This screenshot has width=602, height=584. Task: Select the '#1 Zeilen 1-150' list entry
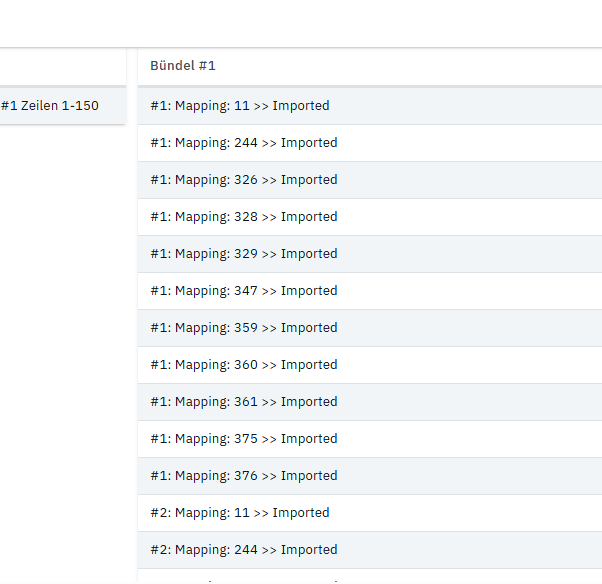pos(50,105)
